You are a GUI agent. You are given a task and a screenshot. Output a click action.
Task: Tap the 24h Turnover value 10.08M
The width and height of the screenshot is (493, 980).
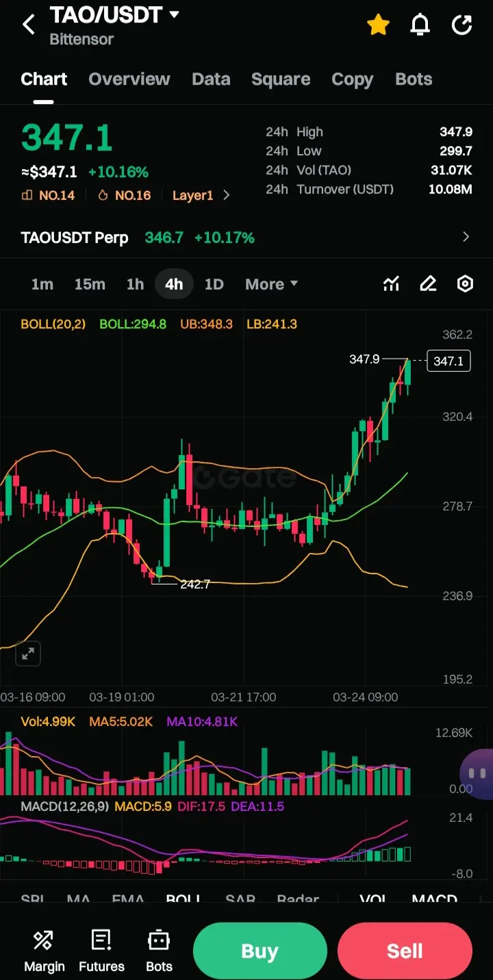[451, 189]
